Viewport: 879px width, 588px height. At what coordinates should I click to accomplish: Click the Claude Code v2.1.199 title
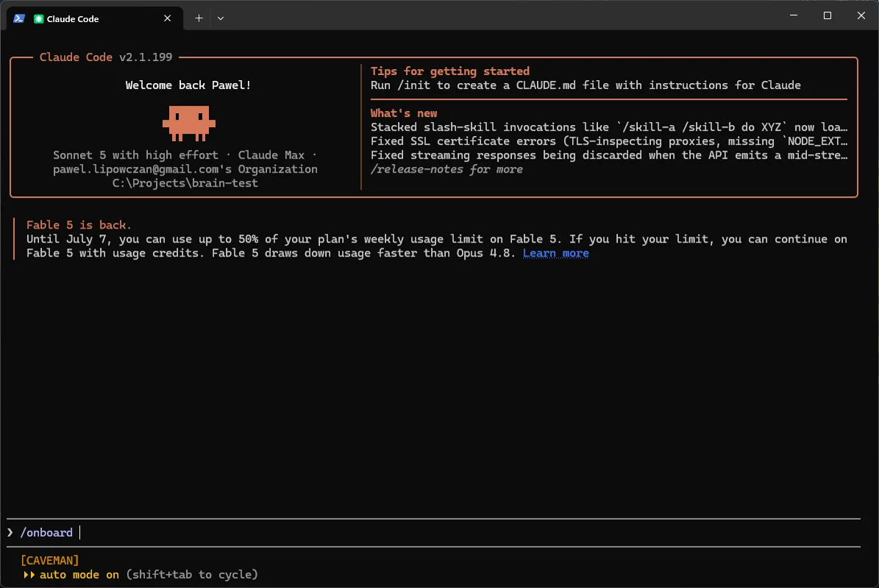click(x=106, y=57)
